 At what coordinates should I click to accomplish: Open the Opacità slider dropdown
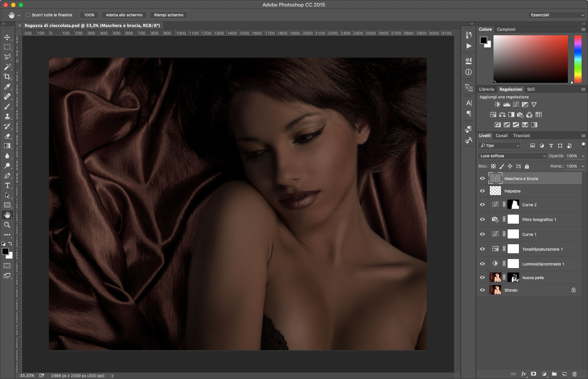(x=583, y=156)
